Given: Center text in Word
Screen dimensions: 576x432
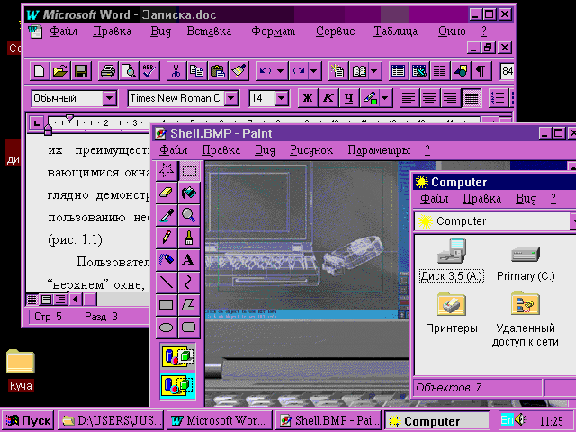Looking at the screenshot, I should point(429,98).
